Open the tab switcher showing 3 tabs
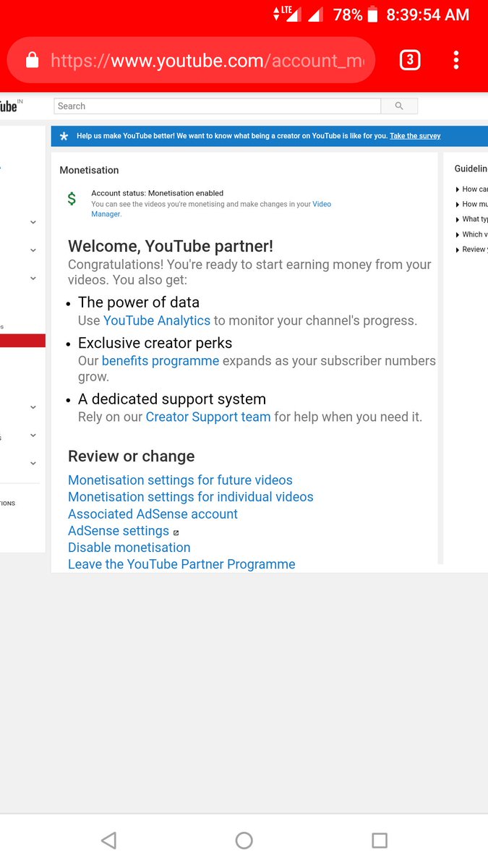Viewport: 488px width, 868px height. coord(410,60)
